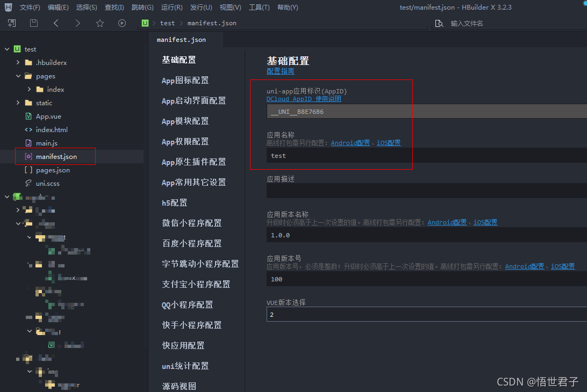Click the static folder icon
Screen dimensions: 587x392
(28, 103)
